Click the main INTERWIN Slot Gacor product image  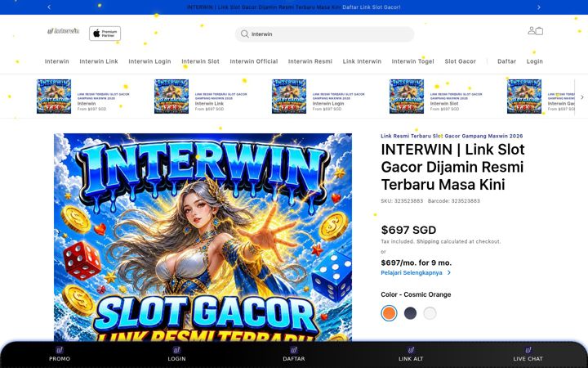tap(203, 237)
